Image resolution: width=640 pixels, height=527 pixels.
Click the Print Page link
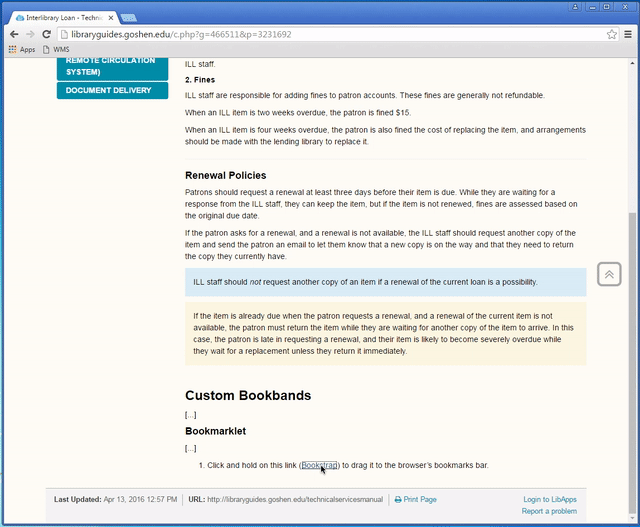(x=415, y=499)
